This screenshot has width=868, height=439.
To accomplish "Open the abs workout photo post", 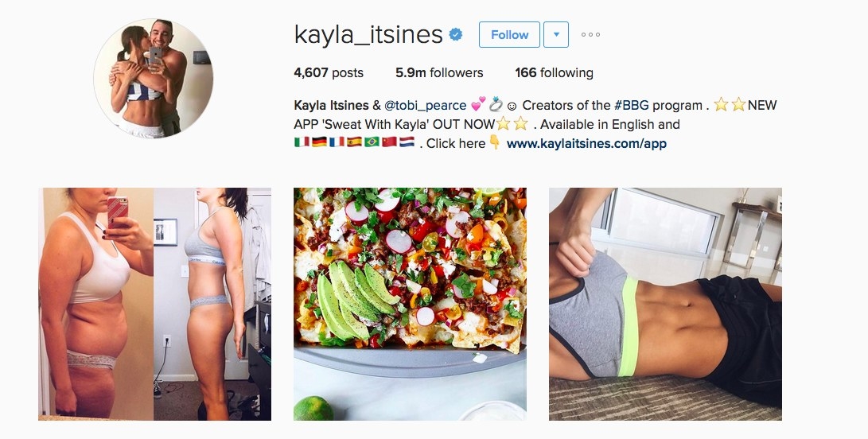I will (x=665, y=304).
